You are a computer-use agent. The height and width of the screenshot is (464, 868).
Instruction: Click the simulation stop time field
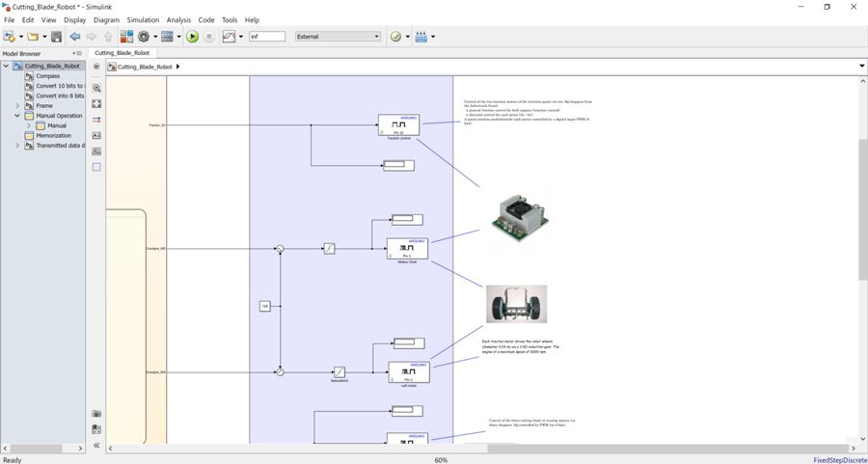click(266, 37)
